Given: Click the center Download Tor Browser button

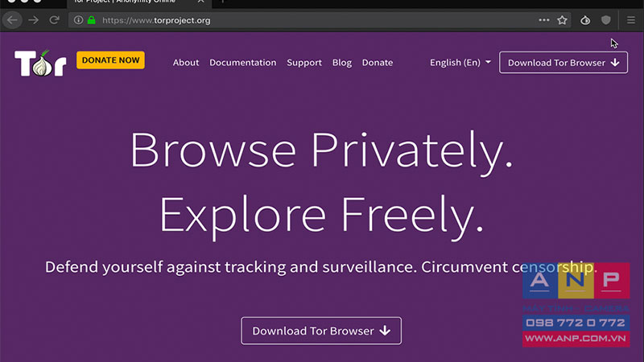Looking at the screenshot, I should click(x=321, y=331).
